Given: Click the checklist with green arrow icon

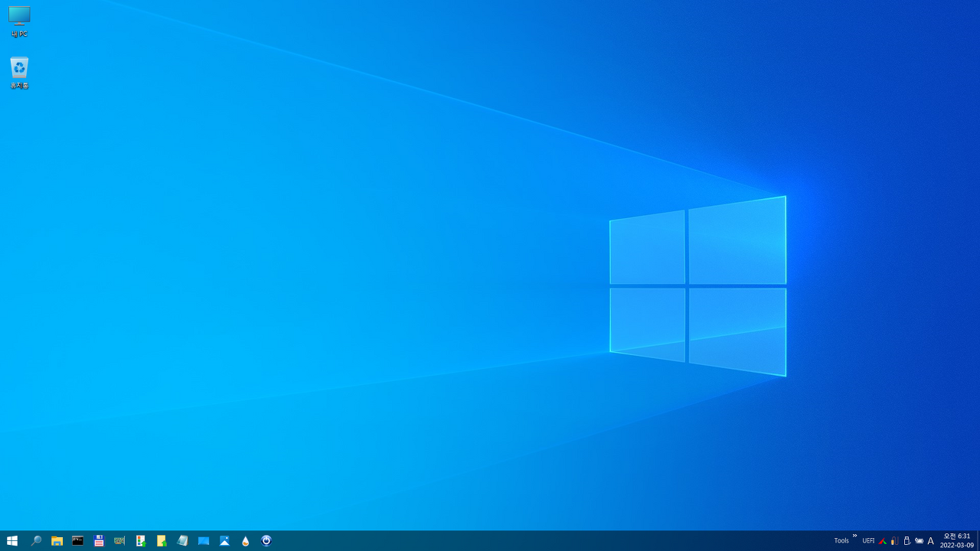Looking at the screenshot, I should click(140, 540).
